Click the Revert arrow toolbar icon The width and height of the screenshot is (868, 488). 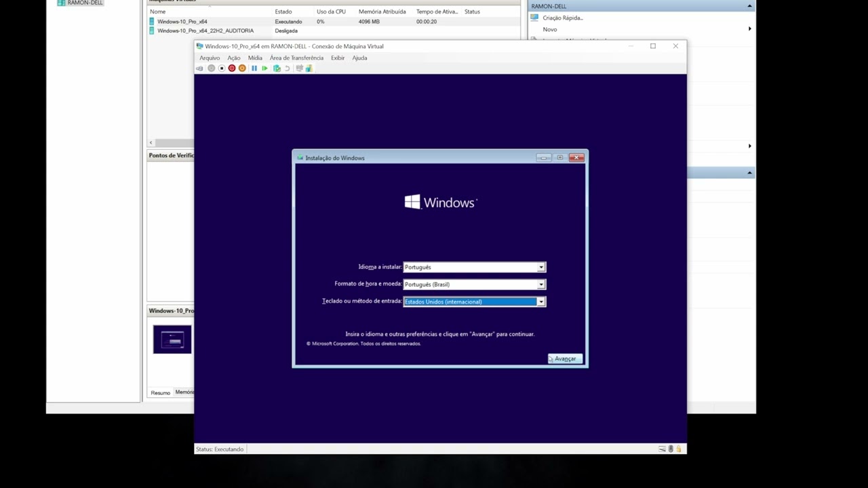coord(287,68)
